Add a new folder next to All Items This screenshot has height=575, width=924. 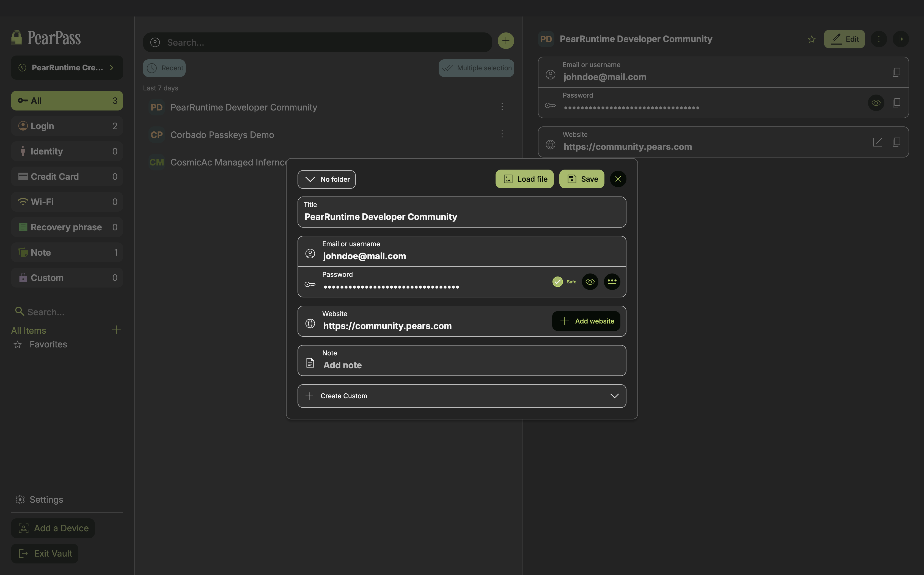[x=116, y=330]
